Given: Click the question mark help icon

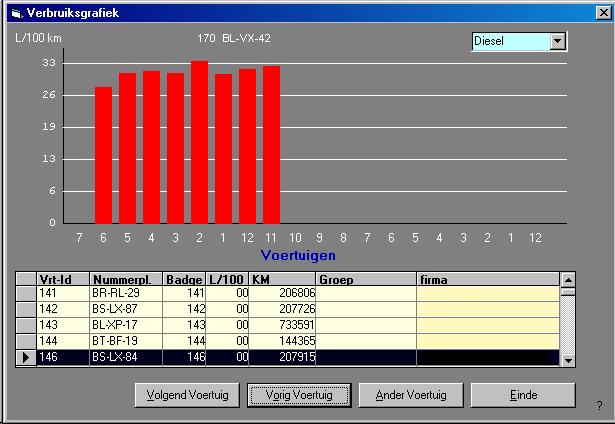Looking at the screenshot, I should [599, 406].
